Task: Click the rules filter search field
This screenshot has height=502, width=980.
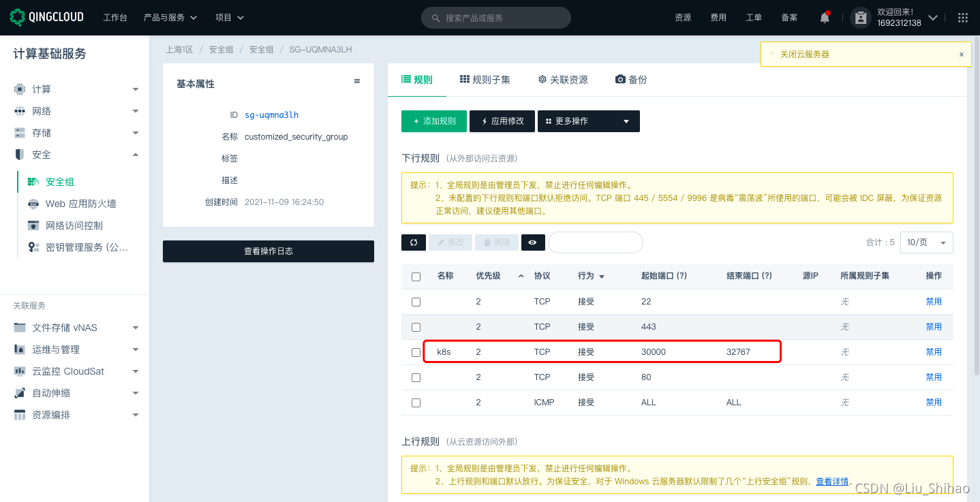Action: 596,242
